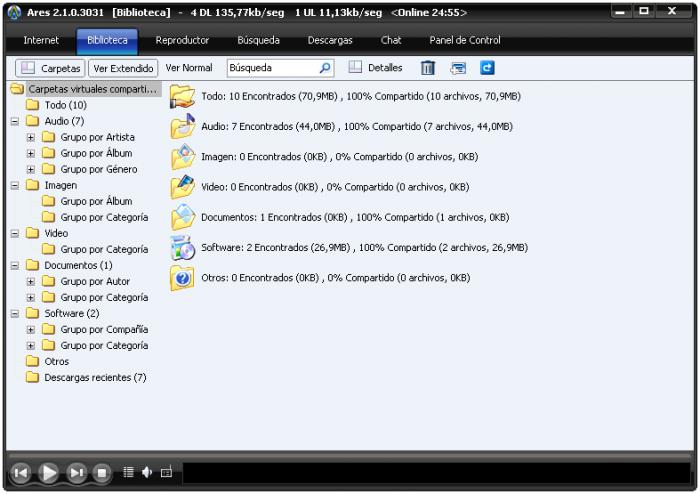This screenshot has width=700, height=494.
Task: Collapse the Video tree node
Action: (15, 233)
